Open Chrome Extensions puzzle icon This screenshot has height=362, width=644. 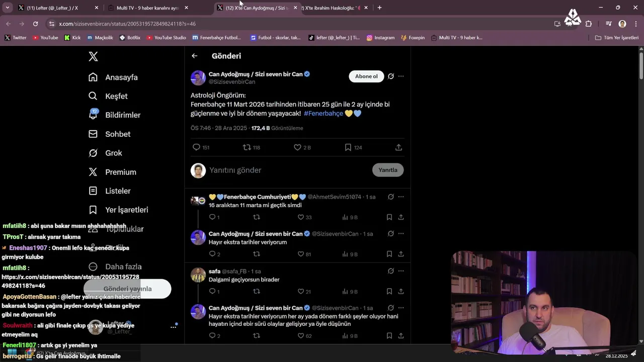[589, 24]
